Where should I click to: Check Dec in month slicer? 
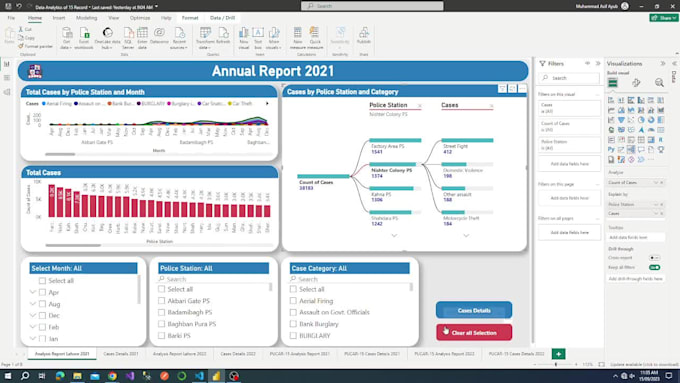(42, 315)
